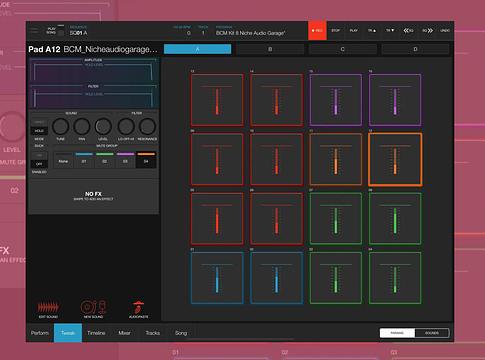Select mute group 03 (purple)
The height and width of the screenshot is (360, 485).
coord(125,161)
